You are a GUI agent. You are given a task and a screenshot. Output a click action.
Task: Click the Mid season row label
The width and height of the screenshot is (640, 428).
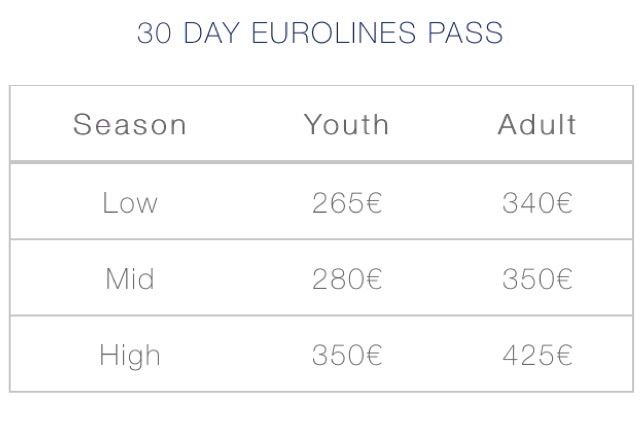pyautogui.click(x=130, y=279)
